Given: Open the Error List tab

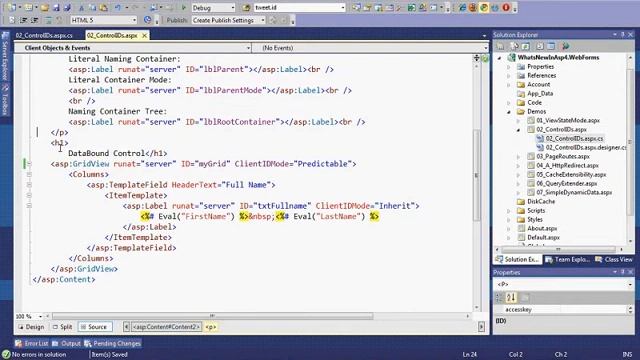Looking at the screenshot, I should tap(32, 344).
